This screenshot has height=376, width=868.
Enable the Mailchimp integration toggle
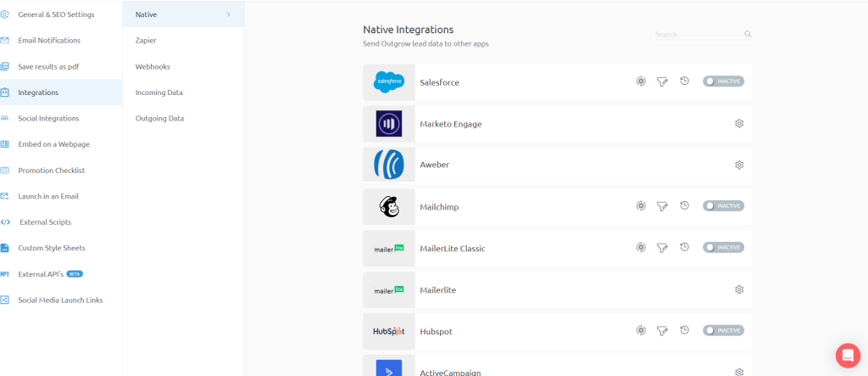click(x=724, y=205)
